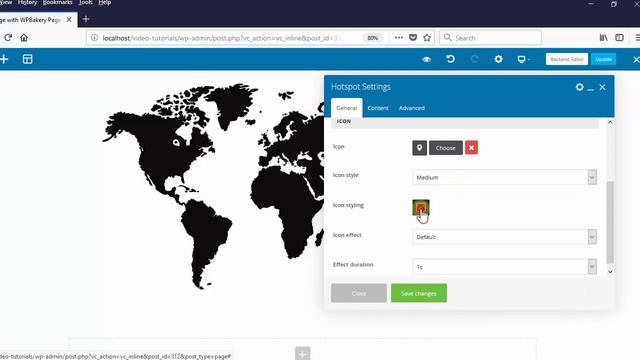Click the Undo arrow icon
Viewport: 640px width, 360px height.
[x=450, y=59]
